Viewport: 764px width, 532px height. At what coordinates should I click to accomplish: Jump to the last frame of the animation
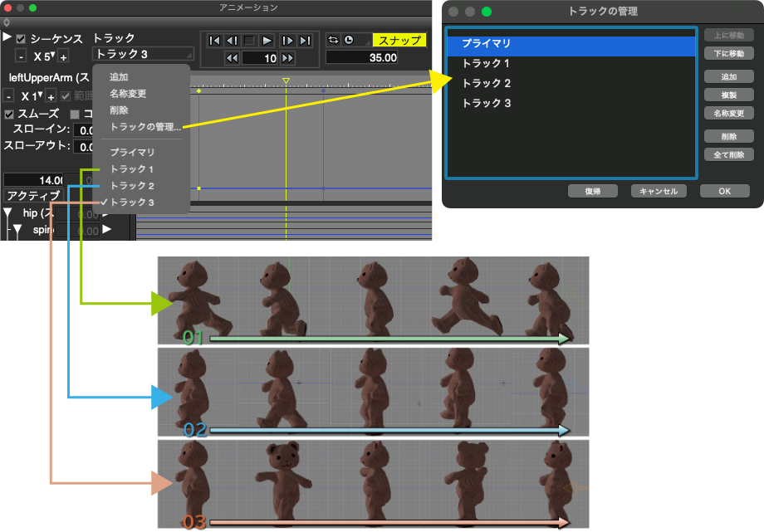click(x=305, y=40)
